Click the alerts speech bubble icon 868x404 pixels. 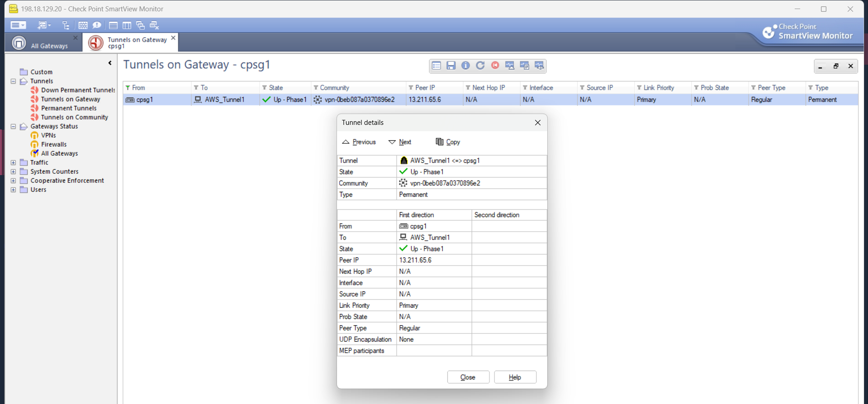97,25
